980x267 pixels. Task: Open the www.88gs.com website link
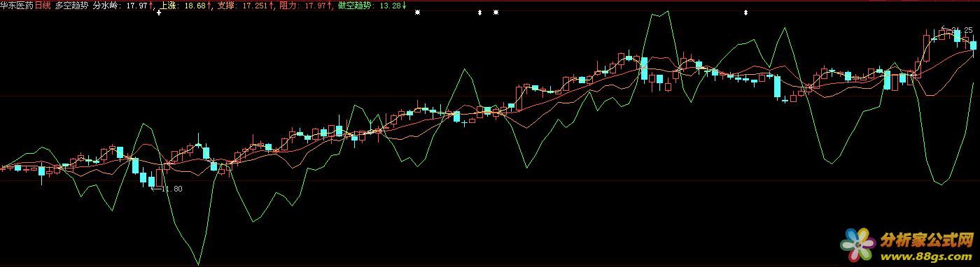(x=926, y=257)
